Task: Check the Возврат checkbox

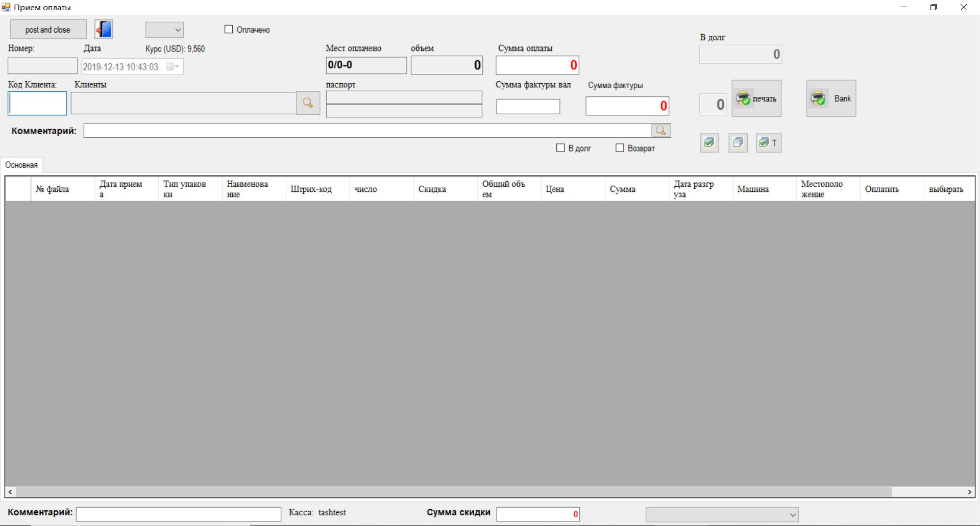Action: pyautogui.click(x=620, y=148)
